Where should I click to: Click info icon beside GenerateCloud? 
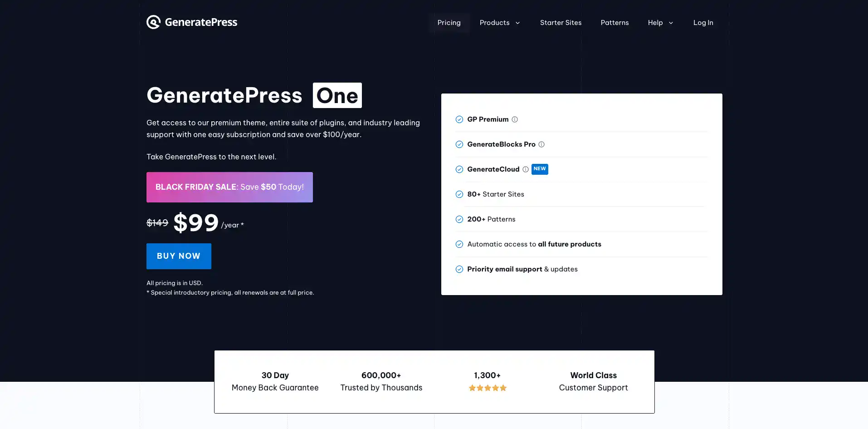[526, 169]
